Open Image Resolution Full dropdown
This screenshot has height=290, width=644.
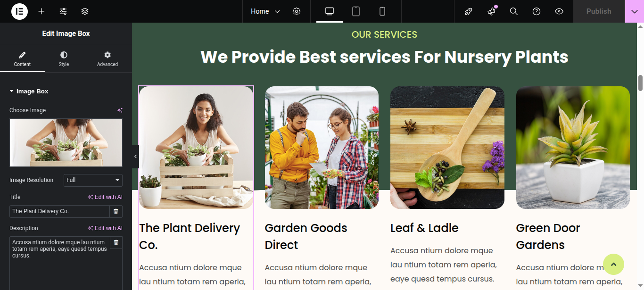pos(93,180)
